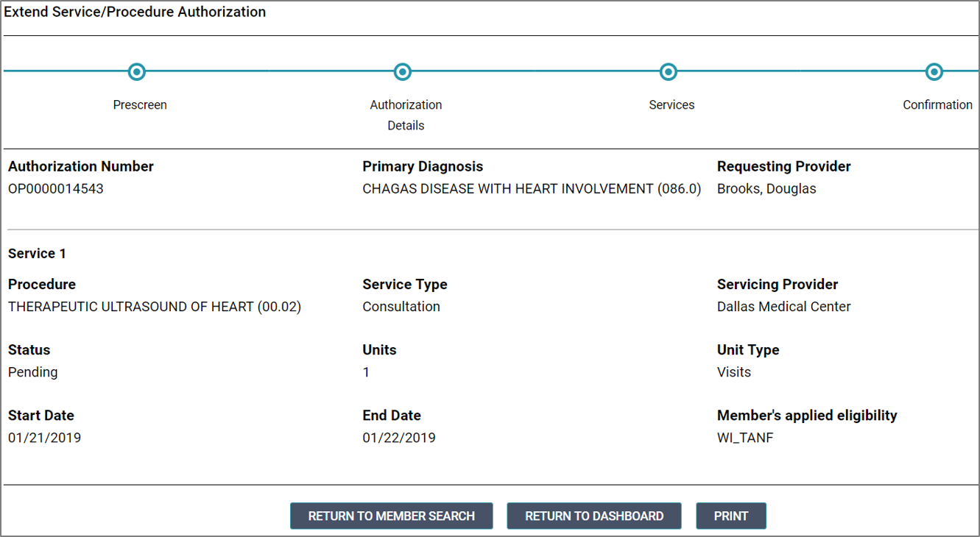Select the Services step label
The width and height of the screenshot is (980, 537).
pos(671,105)
